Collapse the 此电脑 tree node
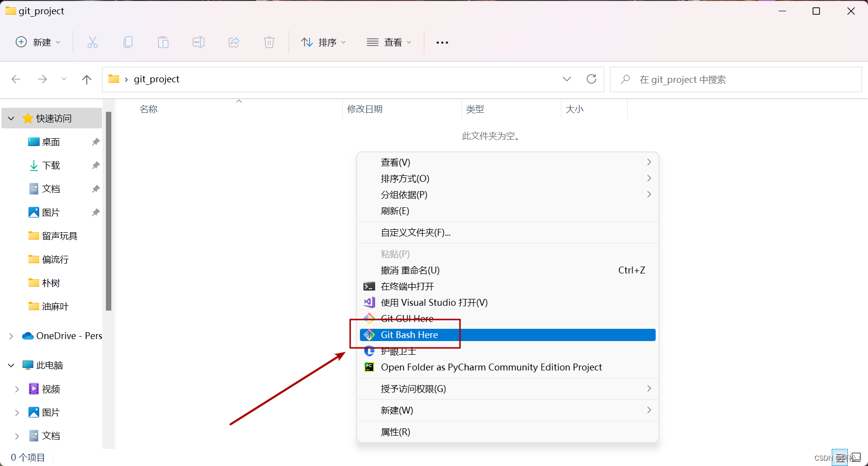Image resolution: width=868 pixels, height=466 pixels. (11, 366)
